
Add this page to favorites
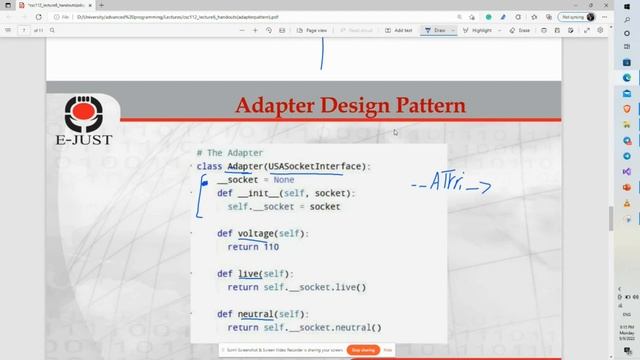(472, 17)
